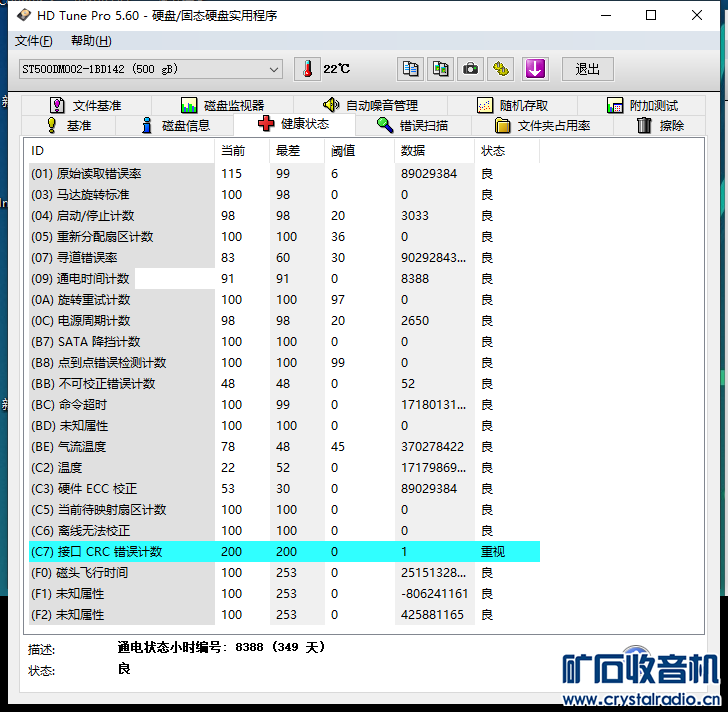Click the copy screenshot toolbar icon
The width and height of the screenshot is (728, 712).
[440, 69]
